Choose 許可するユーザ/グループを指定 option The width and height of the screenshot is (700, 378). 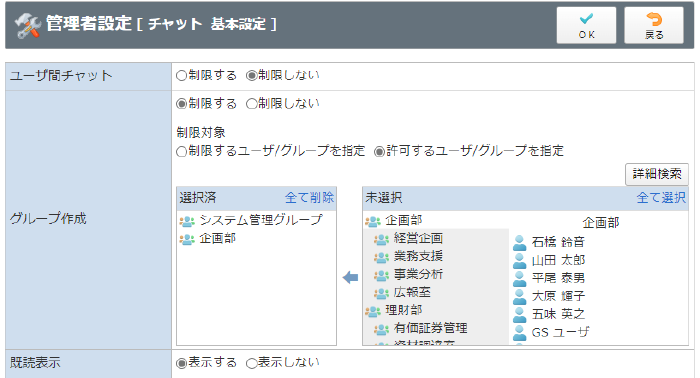(x=379, y=152)
